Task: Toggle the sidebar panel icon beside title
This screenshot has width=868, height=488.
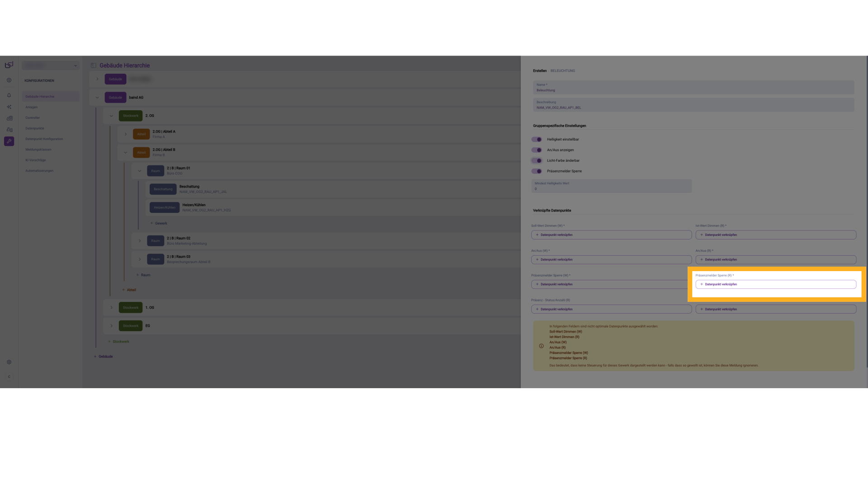Action: point(94,66)
